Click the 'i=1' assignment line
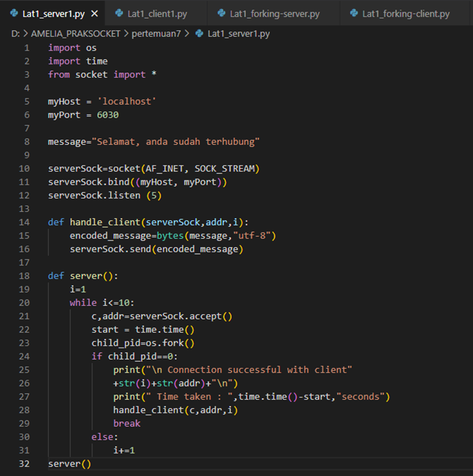 click(x=78, y=289)
